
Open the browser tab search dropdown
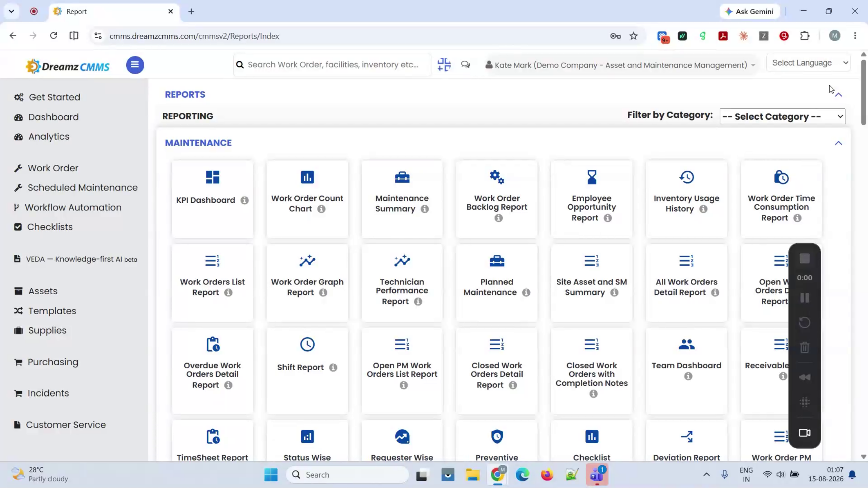[x=12, y=11]
